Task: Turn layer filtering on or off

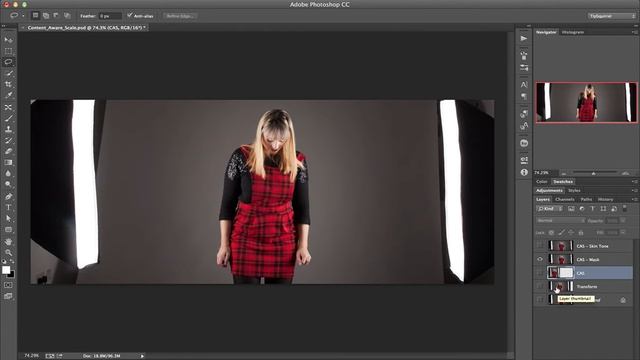Action: click(624, 208)
